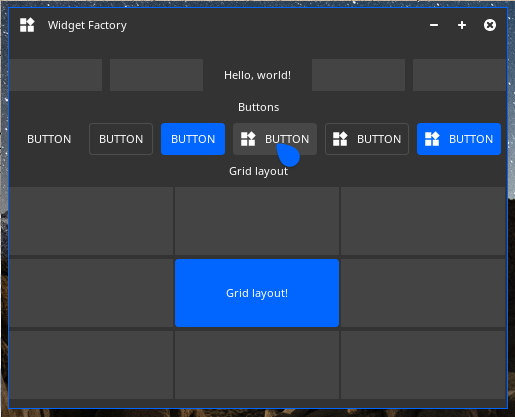
Task: Click the gray cell directly above "Grid layout!"
Action: 257,221
